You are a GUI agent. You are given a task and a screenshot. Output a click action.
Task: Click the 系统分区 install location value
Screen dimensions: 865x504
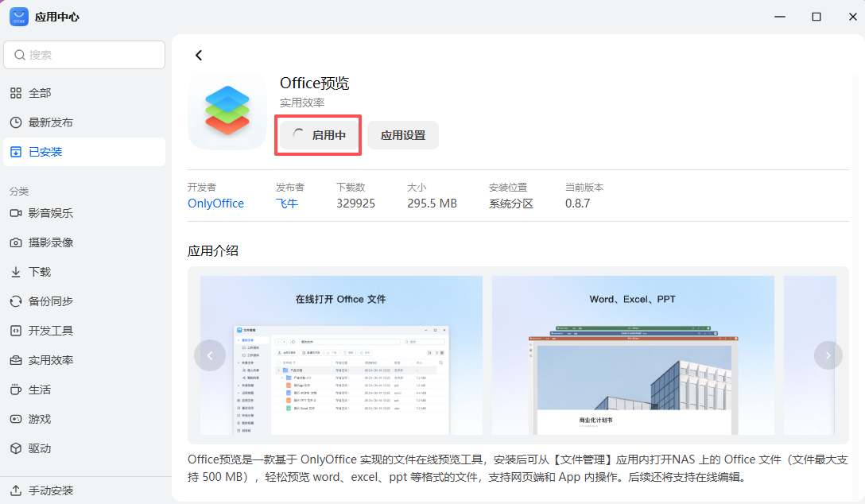(511, 204)
